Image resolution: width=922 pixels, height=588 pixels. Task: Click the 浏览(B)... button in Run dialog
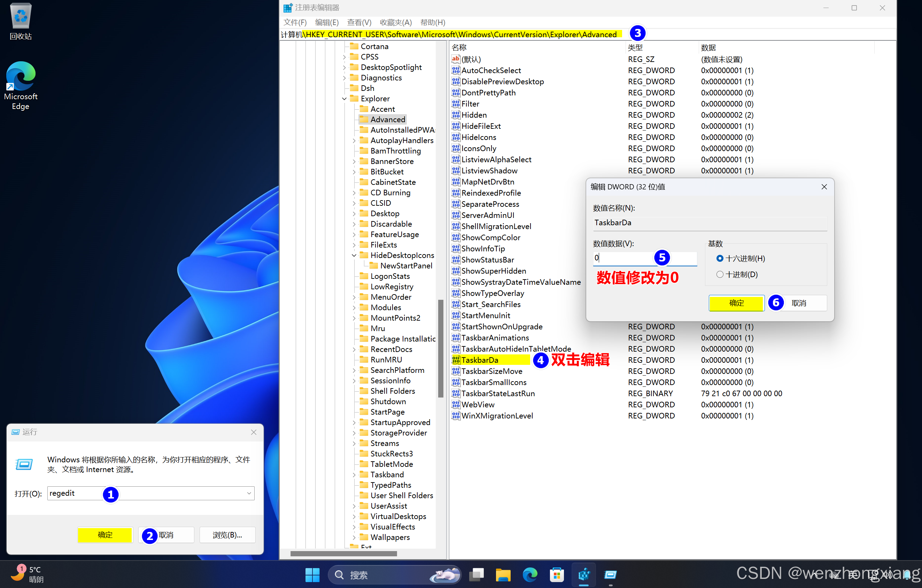227,535
